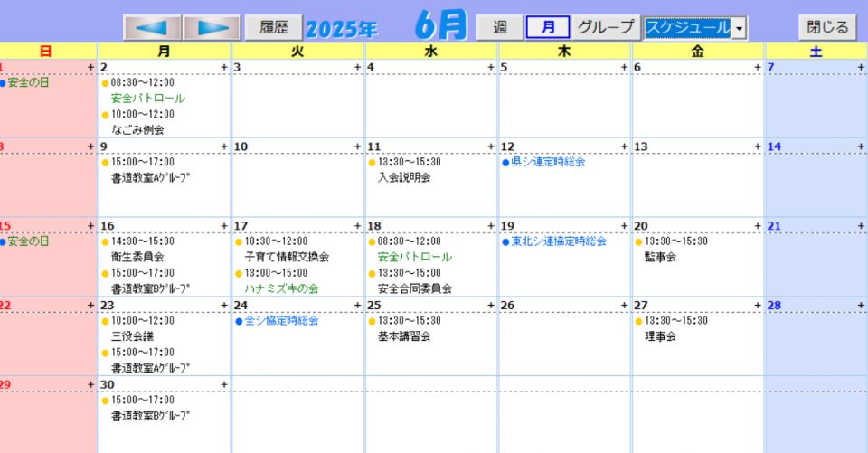Switch to 月 month view
Screen dimensions: 868x453
coord(548,27)
